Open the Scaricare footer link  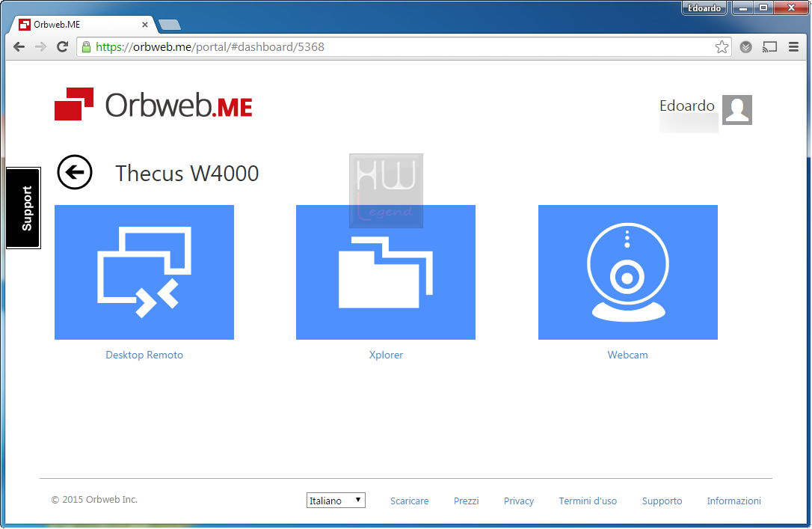click(x=409, y=501)
